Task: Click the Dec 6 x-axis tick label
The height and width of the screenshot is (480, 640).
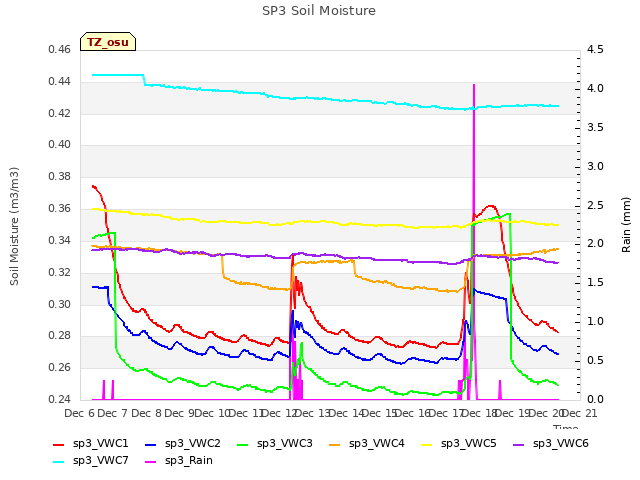Action: point(80,413)
